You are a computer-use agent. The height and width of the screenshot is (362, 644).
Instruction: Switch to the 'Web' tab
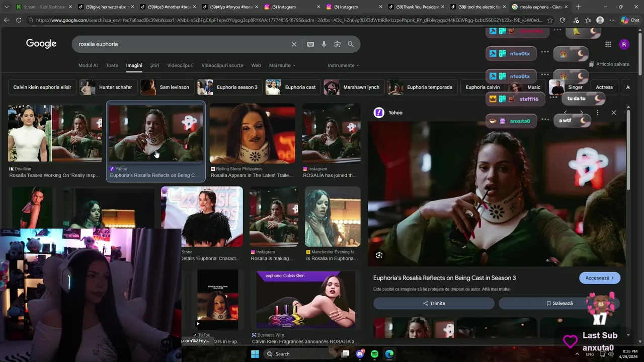click(x=256, y=65)
